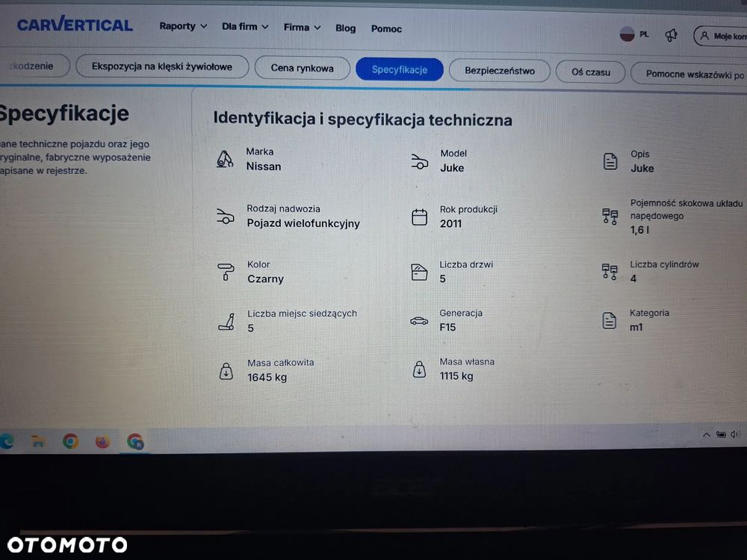
Task: Click the Rok produkcji calendar icon
Action: coord(419,217)
